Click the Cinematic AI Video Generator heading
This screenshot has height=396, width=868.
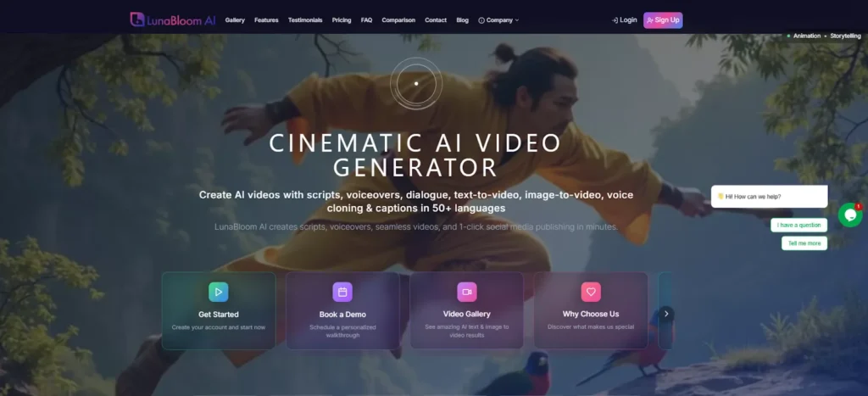pyautogui.click(x=415, y=156)
